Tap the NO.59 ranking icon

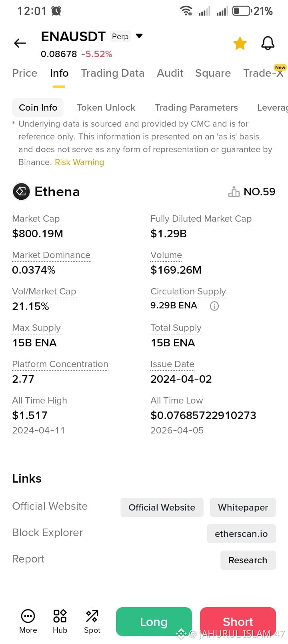[234, 192]
